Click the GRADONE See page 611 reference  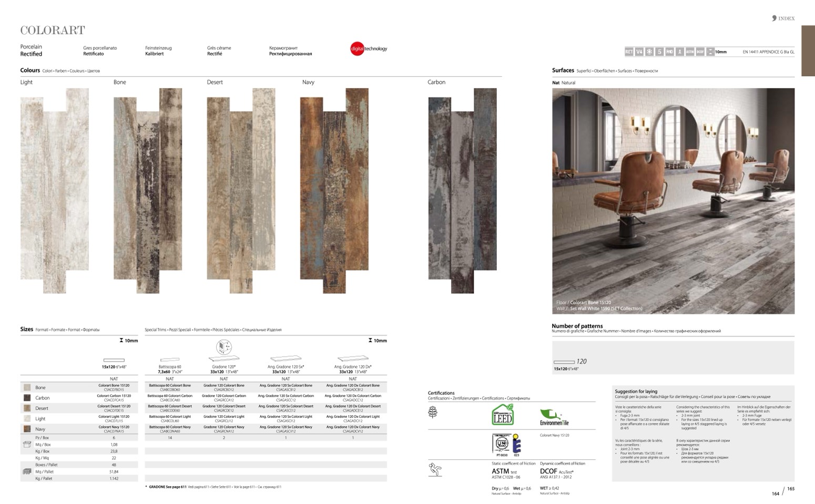(167, 487)
